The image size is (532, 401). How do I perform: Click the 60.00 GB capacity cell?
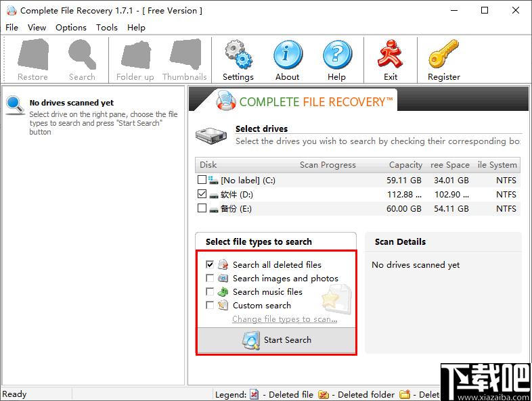coord(404,209)
